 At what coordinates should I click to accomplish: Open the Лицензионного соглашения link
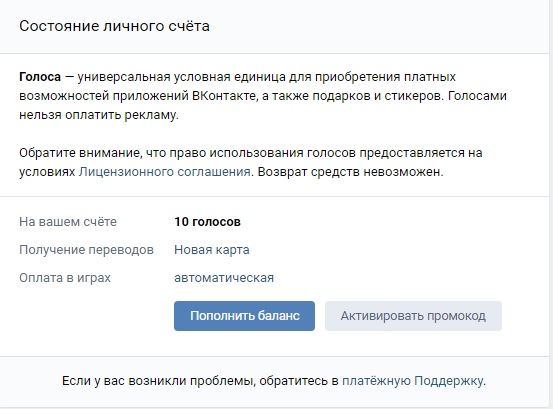pyautogui.click(x=164, y=172)
